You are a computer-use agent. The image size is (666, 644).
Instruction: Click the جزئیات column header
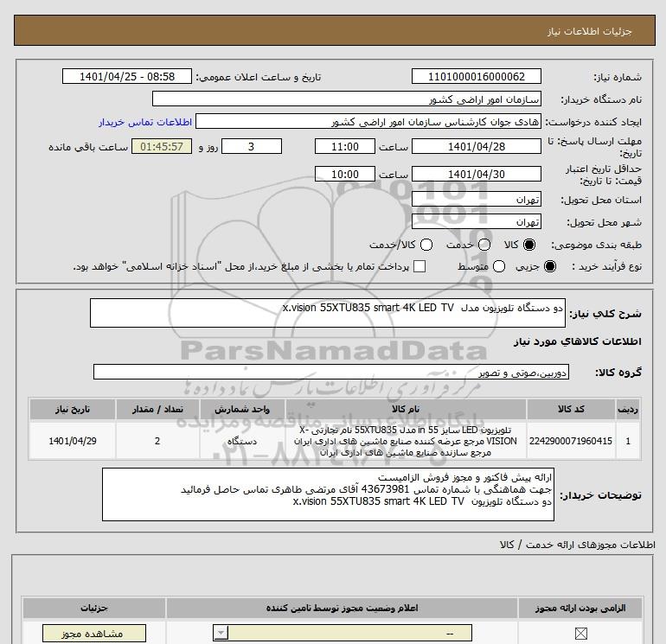[x=94, y=609]
